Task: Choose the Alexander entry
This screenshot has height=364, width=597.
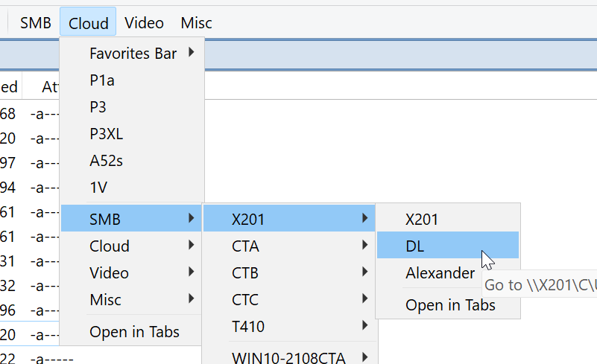Action: coord(440,273)
